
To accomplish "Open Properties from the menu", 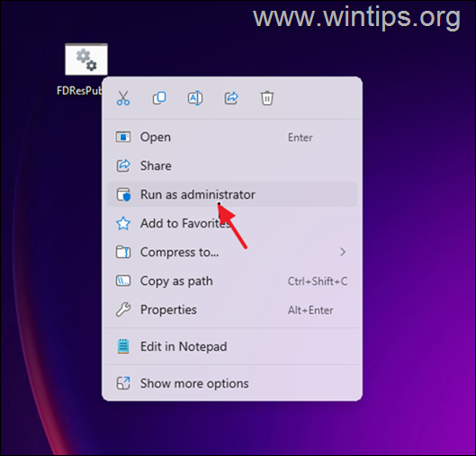I will pos(232,309).
